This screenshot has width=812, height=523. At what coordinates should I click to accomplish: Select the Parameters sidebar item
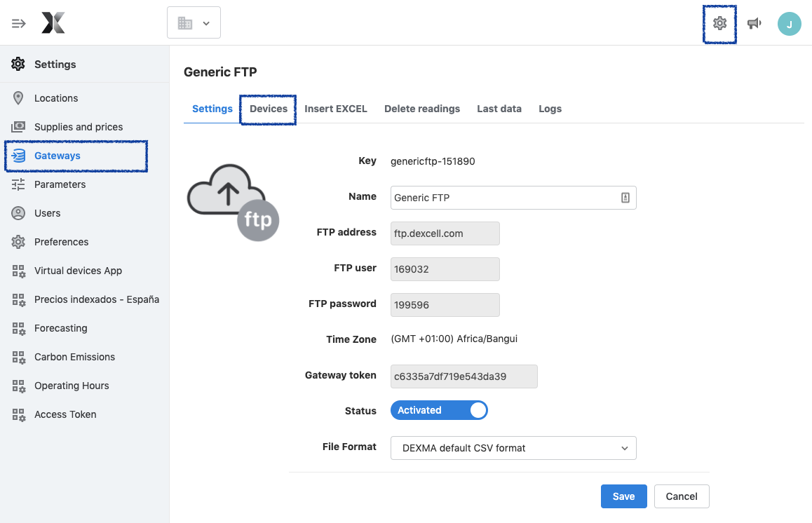click(x=59, y=184)
